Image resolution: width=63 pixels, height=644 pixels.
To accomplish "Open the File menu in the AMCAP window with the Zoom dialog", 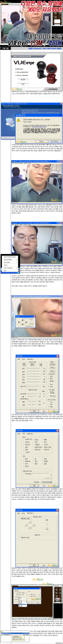I will 13,298.
